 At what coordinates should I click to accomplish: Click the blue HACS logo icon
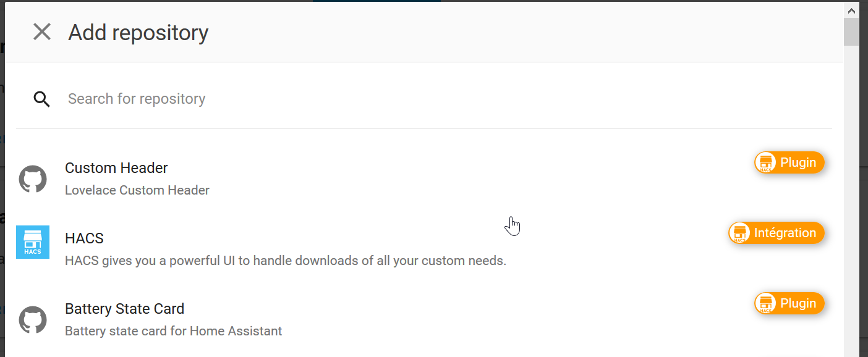32,242
